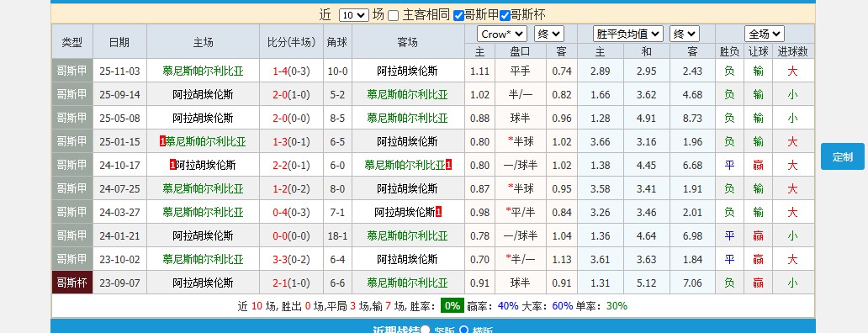Click away team 慕尼斯帕尔利比亚 in 25-05-08 row

pos(407,118)
